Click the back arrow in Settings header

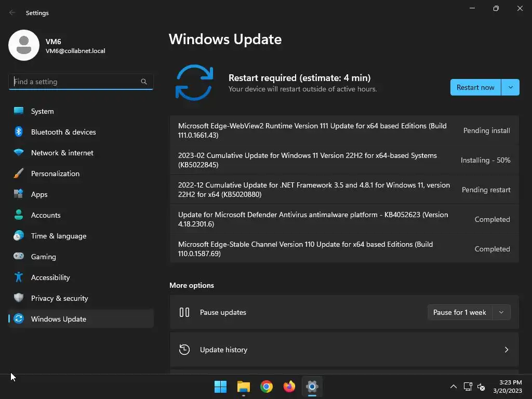pos(12,12)
